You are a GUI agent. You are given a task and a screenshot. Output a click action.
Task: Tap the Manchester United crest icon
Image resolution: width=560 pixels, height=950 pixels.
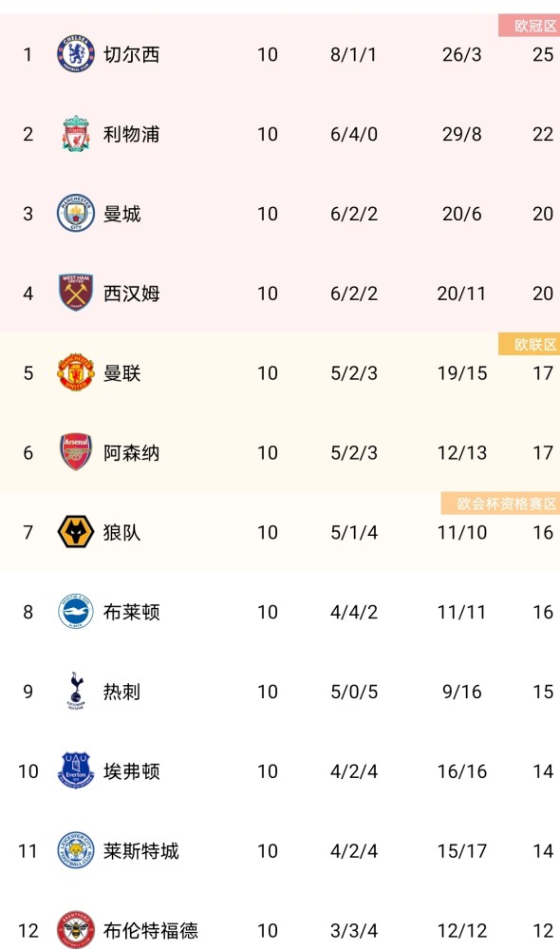[76, 372]
